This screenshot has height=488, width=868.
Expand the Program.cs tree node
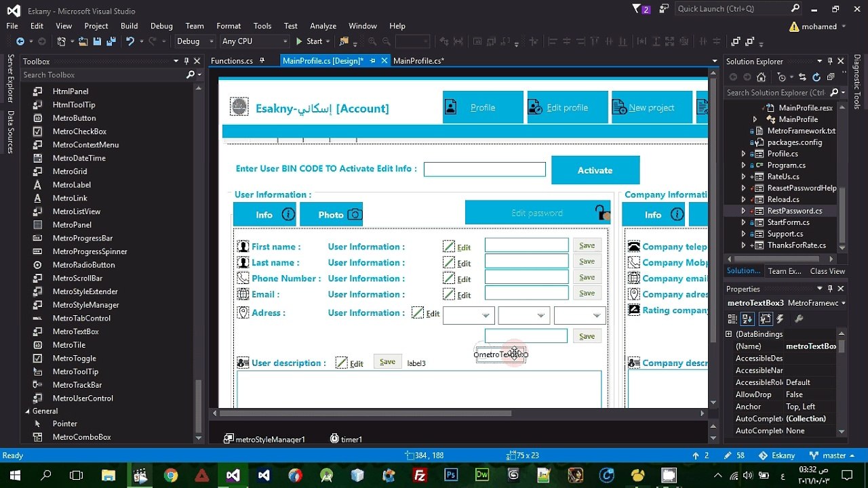tap(743, 165)
